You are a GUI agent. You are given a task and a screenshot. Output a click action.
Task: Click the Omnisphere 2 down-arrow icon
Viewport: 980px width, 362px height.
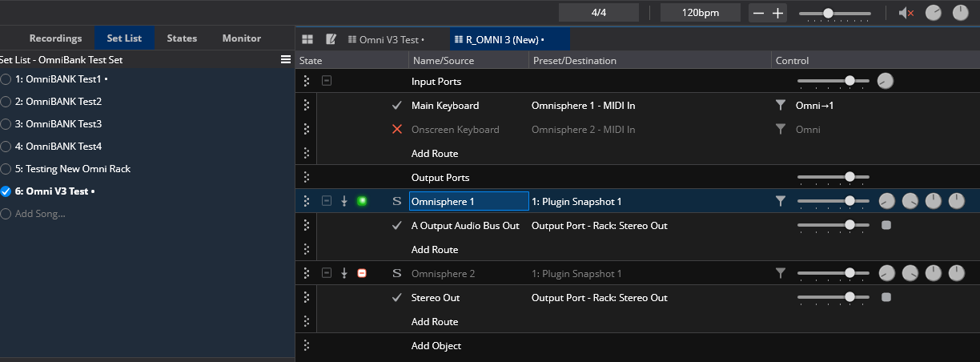[344, 273]
